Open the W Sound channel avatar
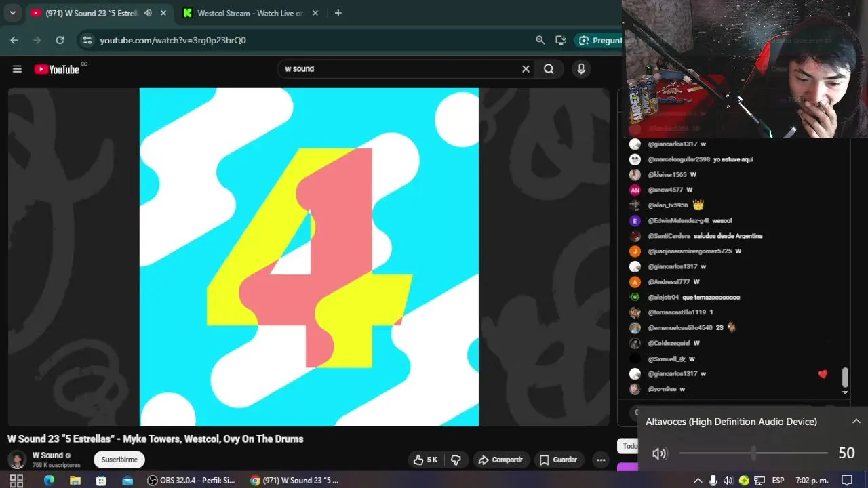868x488 pixels. pos(17,460)
